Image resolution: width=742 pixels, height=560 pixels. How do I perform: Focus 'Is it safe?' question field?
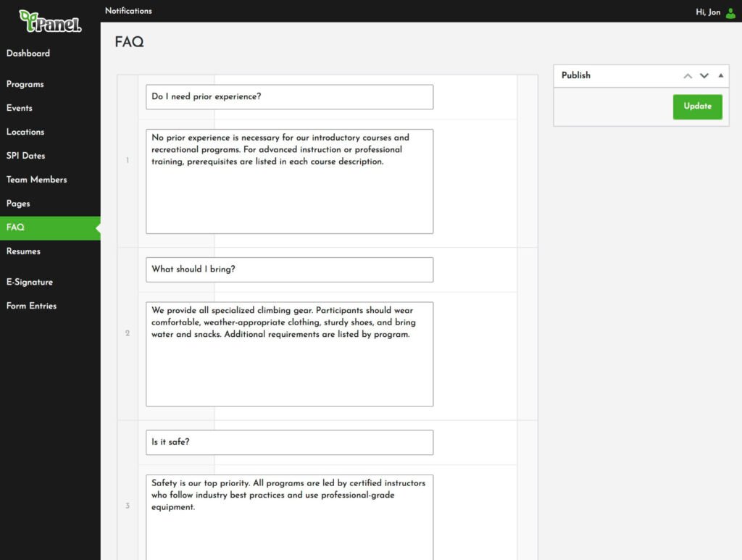pyautogui.click(x=290, y=443)
